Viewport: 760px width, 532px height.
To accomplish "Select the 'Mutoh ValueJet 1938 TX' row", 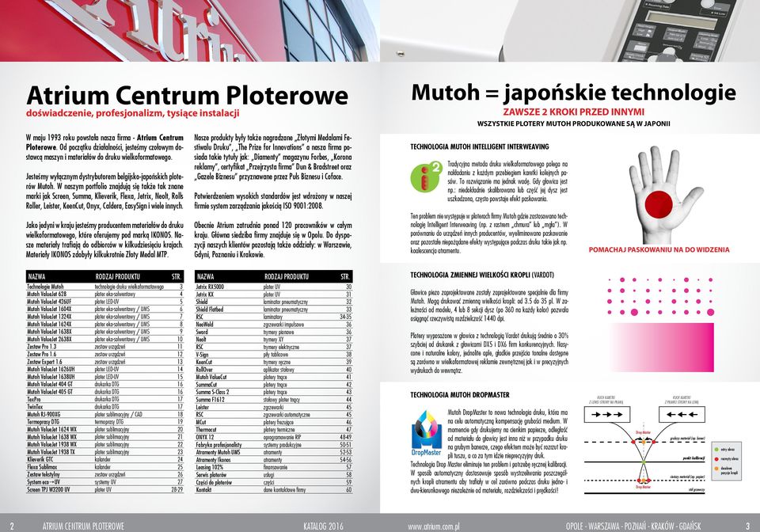I will [x=104, y=452].
